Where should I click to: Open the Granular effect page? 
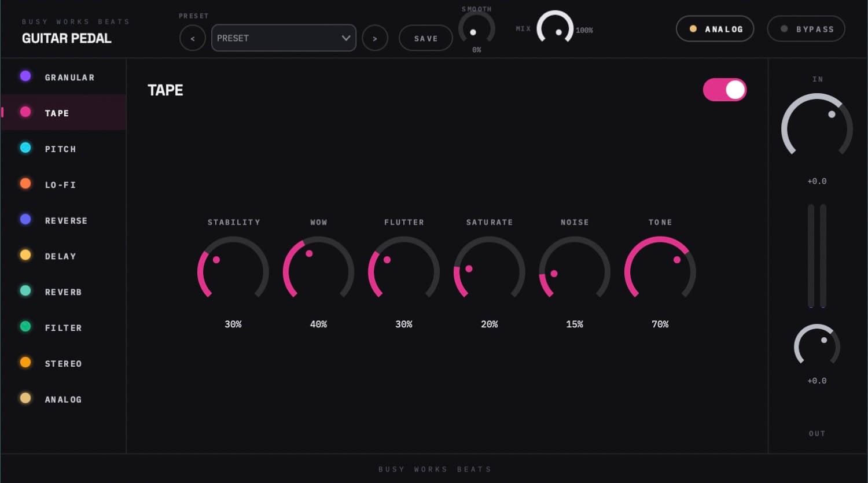tap(64, 77)
